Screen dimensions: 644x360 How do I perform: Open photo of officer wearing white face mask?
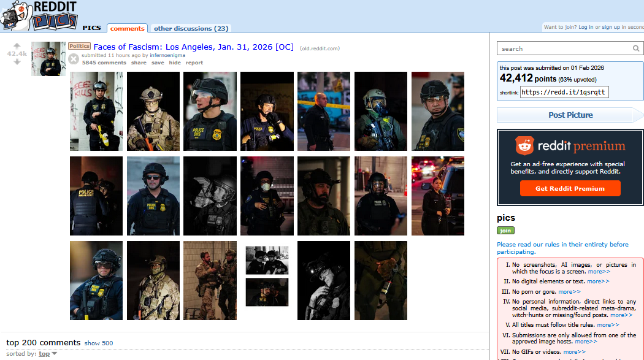tap(267, 196)
